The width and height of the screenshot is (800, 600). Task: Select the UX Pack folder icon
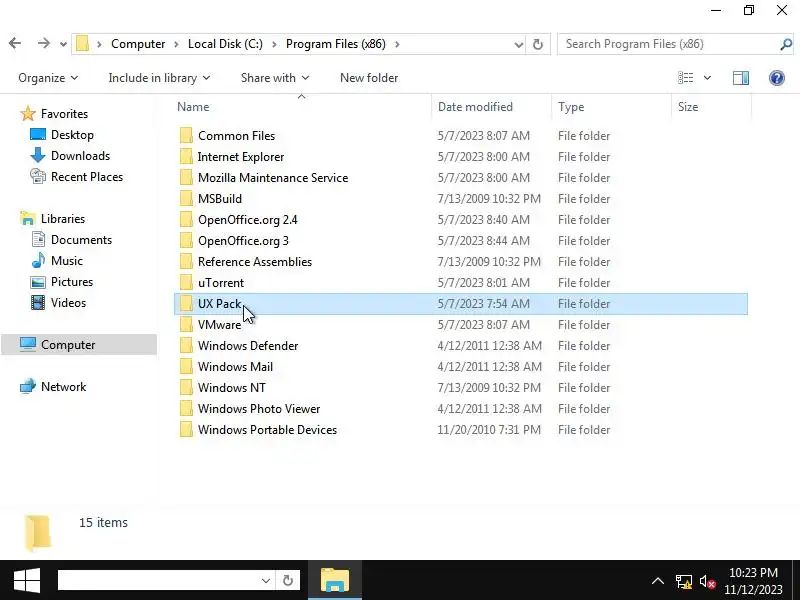coord(186,303)
